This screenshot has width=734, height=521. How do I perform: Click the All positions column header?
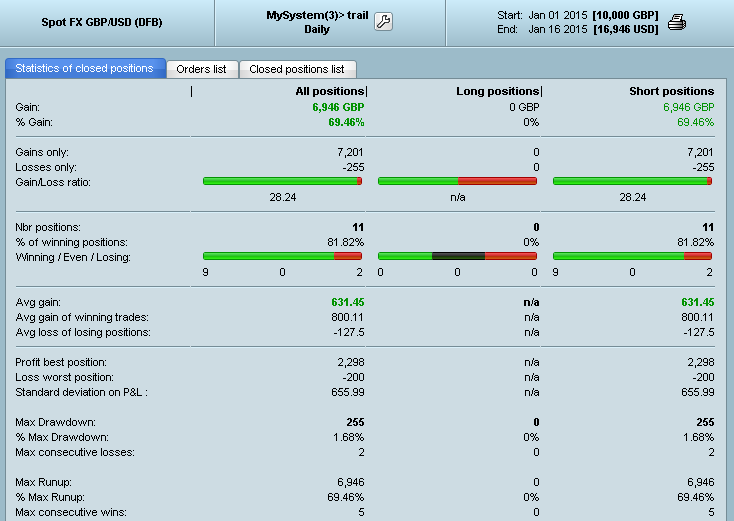pos(330,91)
